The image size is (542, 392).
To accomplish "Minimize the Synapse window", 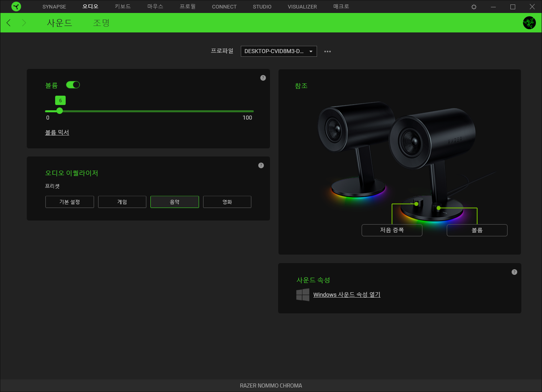I will tap(493, 7).
